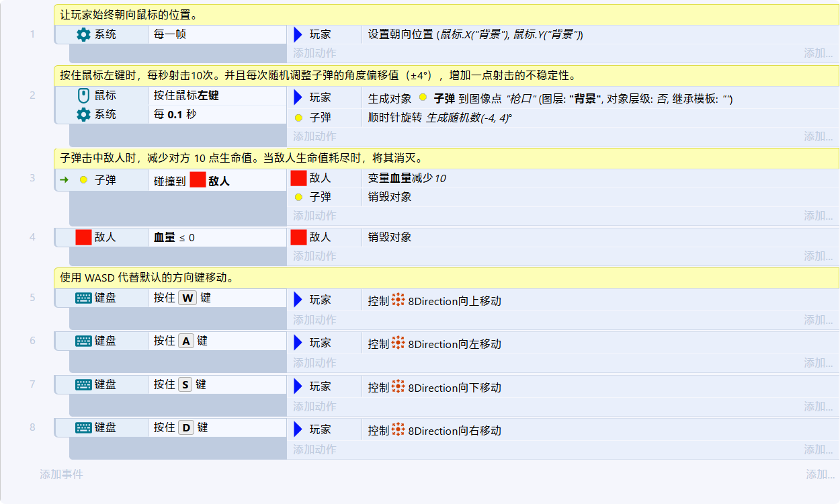Click the 8Direction icon in 向右移动 action
Image resolution: width=840 pixels, height=504 pixels.
tap(398, 430)
